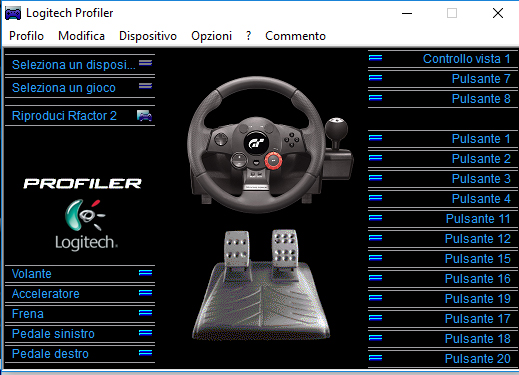Open the blue lines icon beside Pulsante 1

pyautogui.click(x=375, y=138)
